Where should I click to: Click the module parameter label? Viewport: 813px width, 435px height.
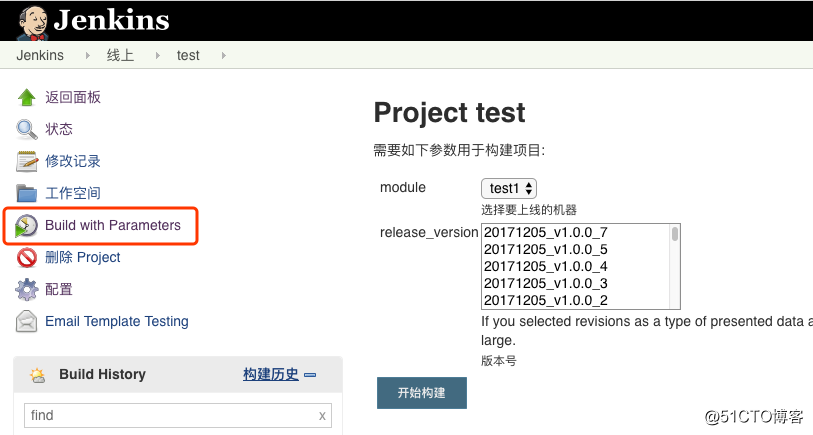(403, 187)
